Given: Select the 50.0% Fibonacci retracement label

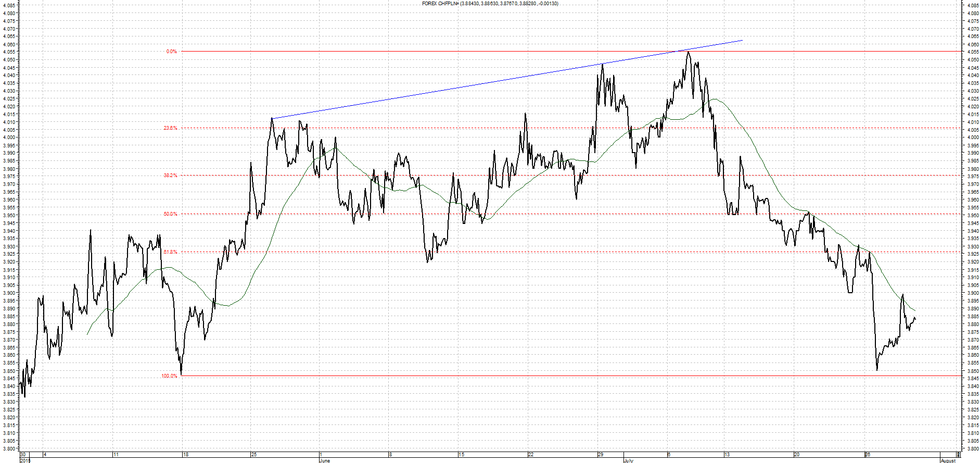Looking at the screenshot, I should (x=170, y=214).
